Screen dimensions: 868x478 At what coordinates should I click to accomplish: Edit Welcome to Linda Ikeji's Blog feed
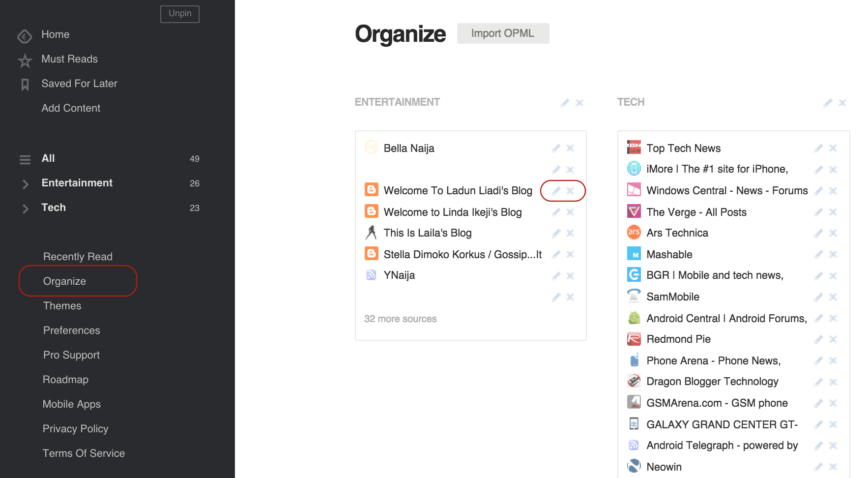[556, 212]
